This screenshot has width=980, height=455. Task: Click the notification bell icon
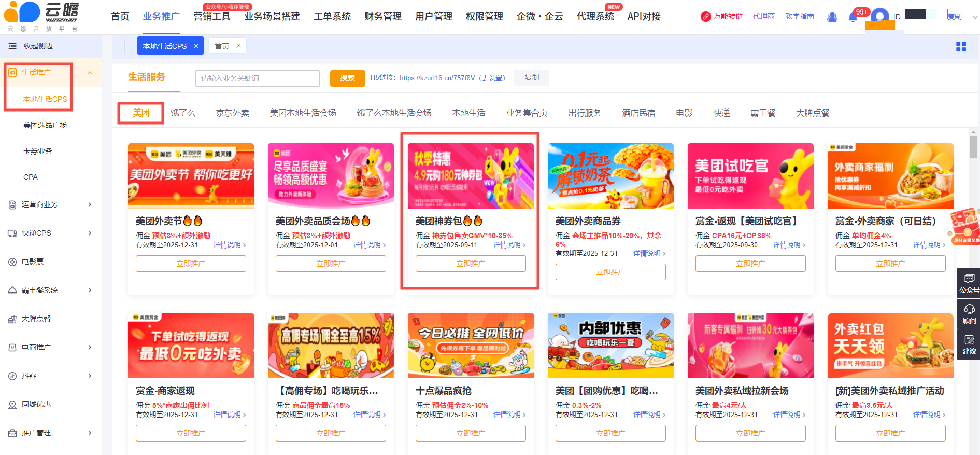[x=853, y=17]
